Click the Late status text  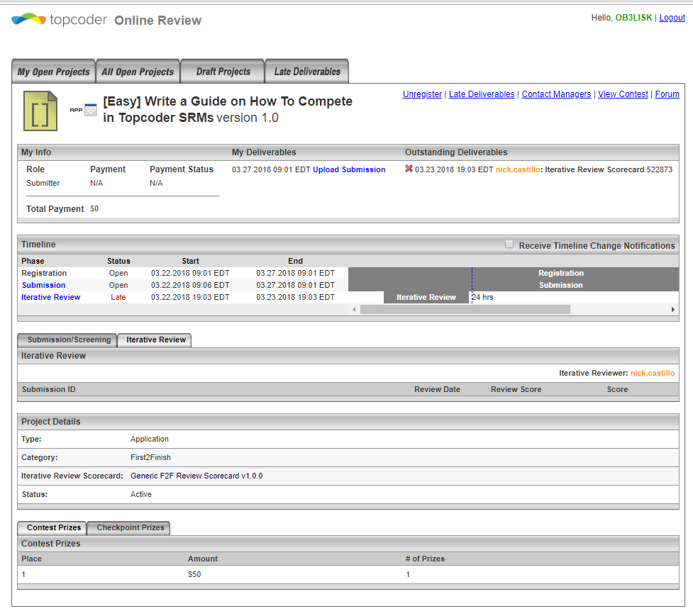[118, 297]
